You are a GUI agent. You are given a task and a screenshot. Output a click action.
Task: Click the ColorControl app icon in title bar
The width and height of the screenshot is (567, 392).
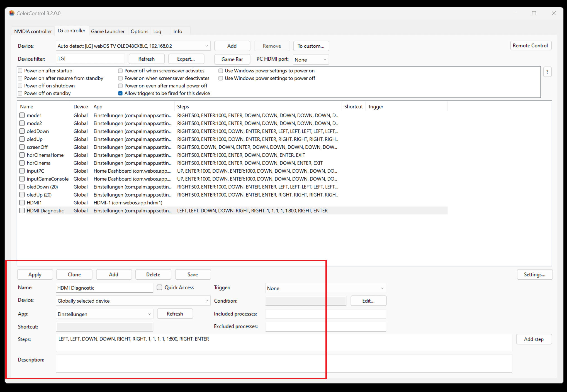click(x=12, y=13)
